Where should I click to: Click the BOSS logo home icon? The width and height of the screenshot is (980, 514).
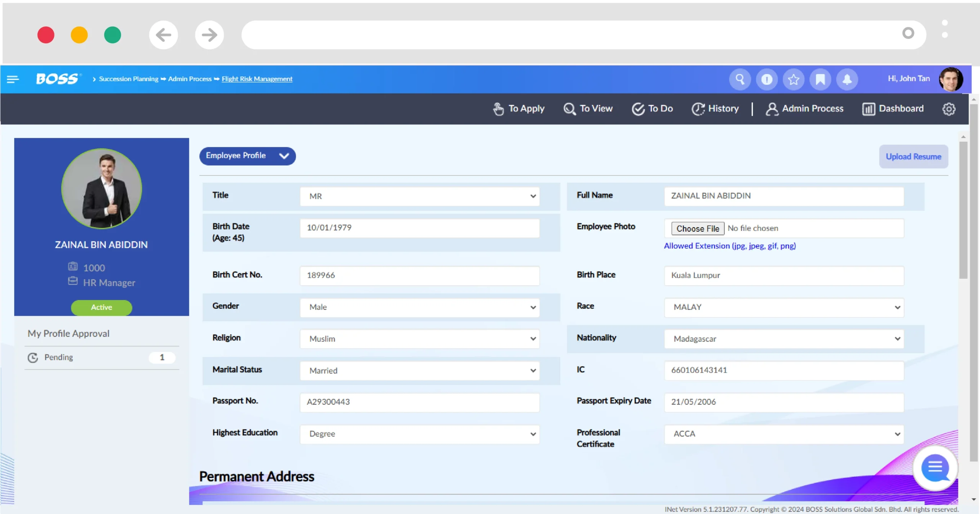tap(57, 79)
